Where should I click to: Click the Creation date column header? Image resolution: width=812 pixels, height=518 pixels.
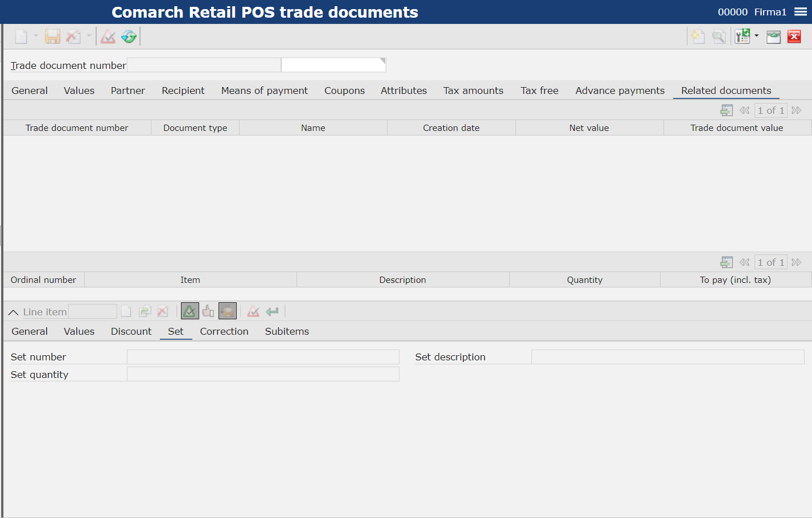(x=451, y=128)
